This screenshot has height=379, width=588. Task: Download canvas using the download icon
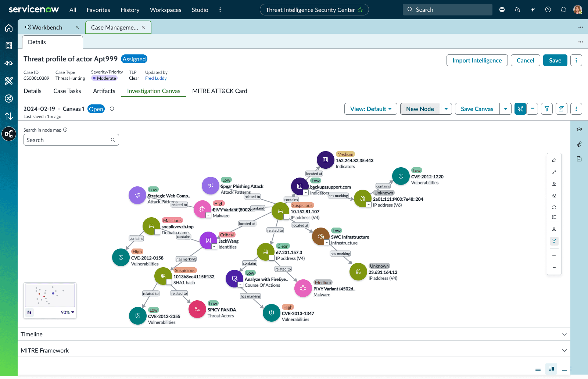click(554, 184)
